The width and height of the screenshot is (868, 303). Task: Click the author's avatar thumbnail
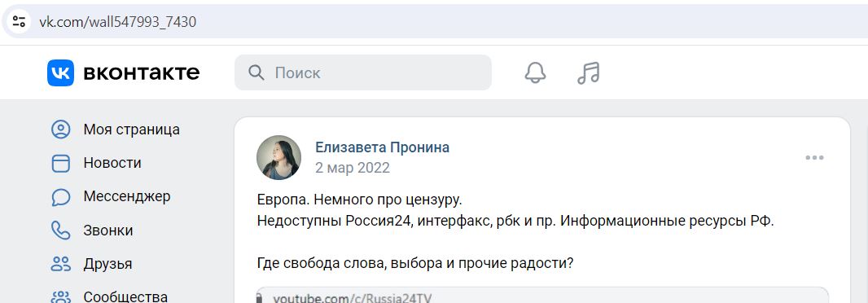click(x=279, y=158)
